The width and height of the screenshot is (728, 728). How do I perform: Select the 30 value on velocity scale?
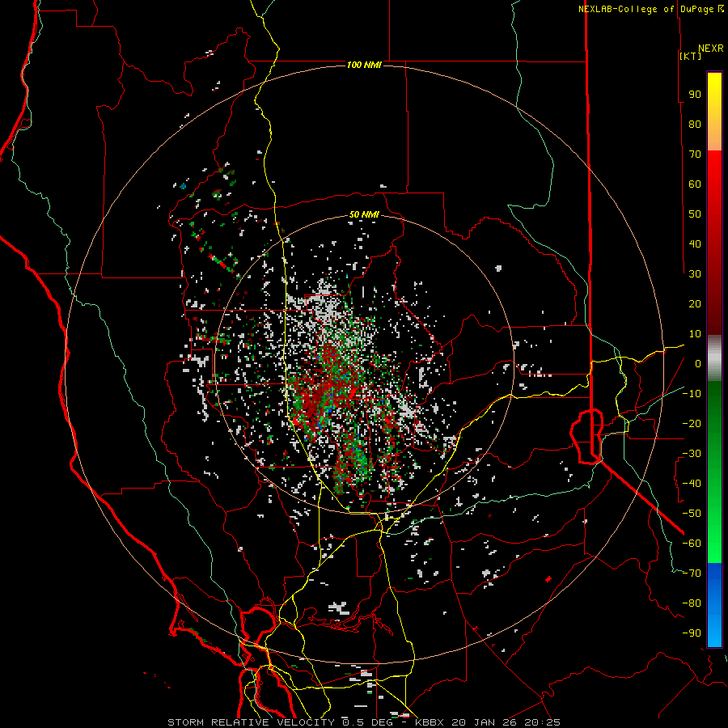695,274
